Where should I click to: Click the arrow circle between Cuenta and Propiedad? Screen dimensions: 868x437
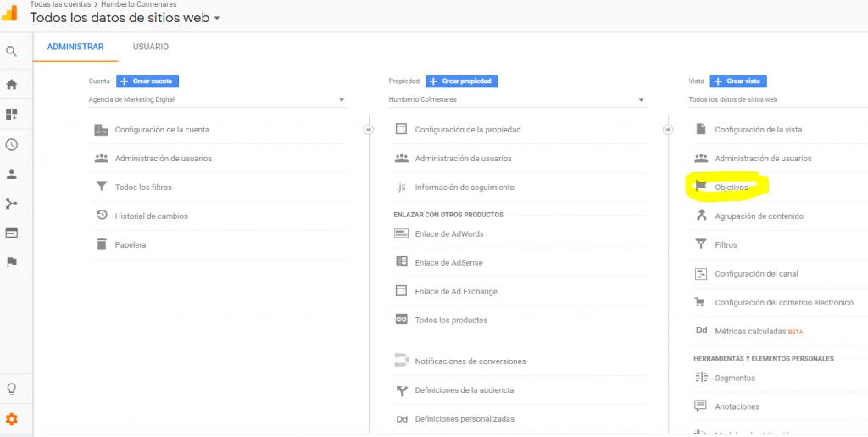[x=369, y=130]
